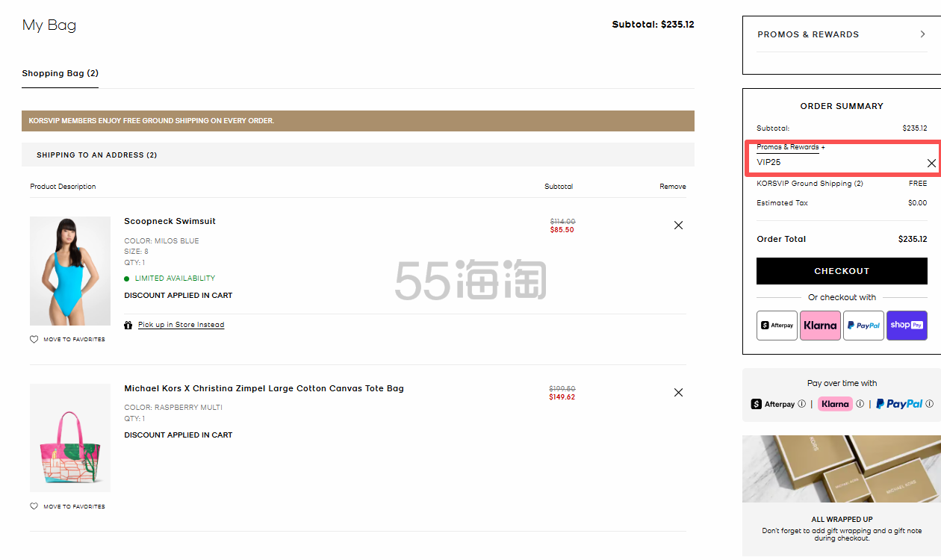Open Klarna info icon in Pay over time

860,404
